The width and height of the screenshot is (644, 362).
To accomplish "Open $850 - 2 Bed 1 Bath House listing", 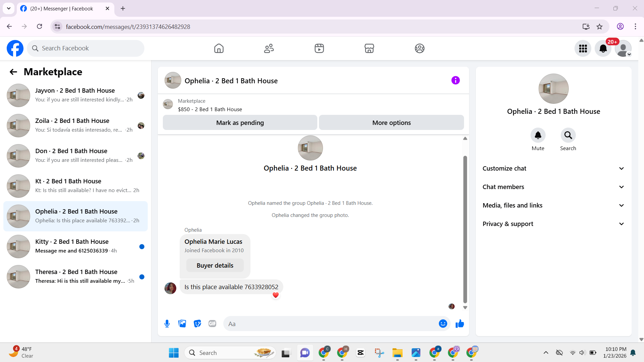I will (x=210, y=109).
